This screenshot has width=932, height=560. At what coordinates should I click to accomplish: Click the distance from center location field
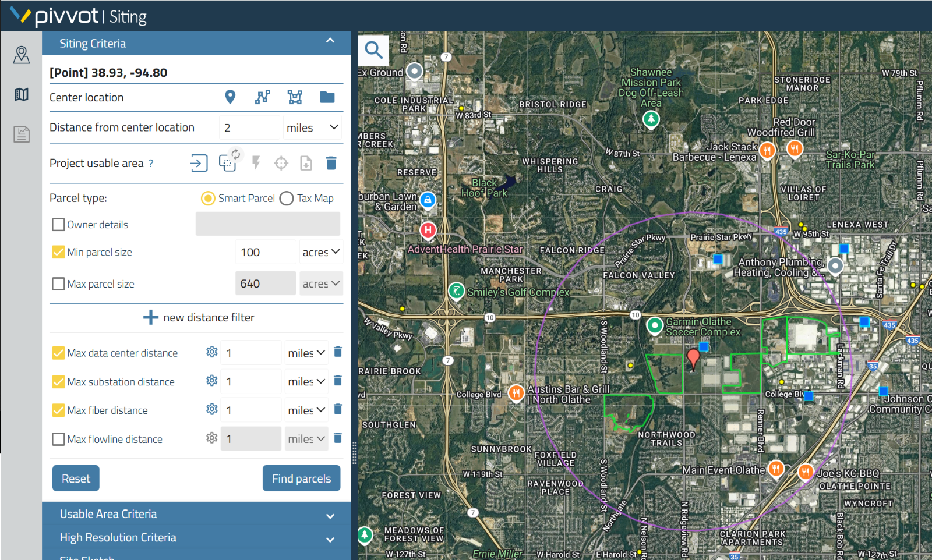249,127
